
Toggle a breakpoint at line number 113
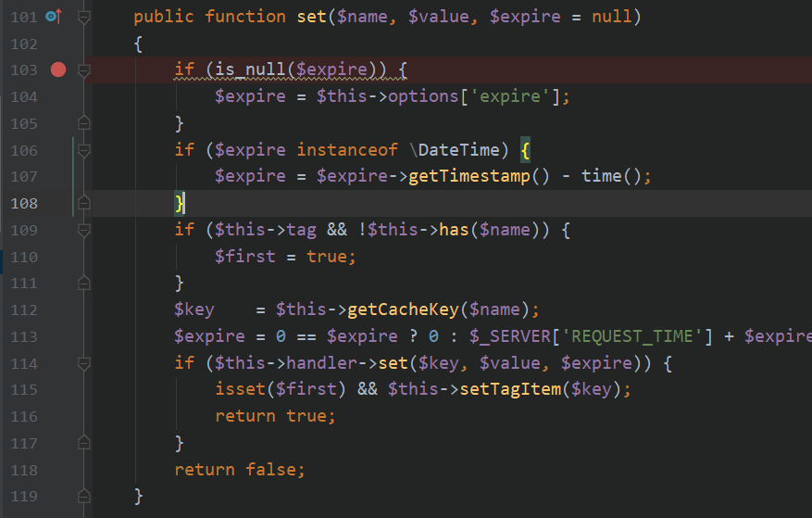click(23, 336)
